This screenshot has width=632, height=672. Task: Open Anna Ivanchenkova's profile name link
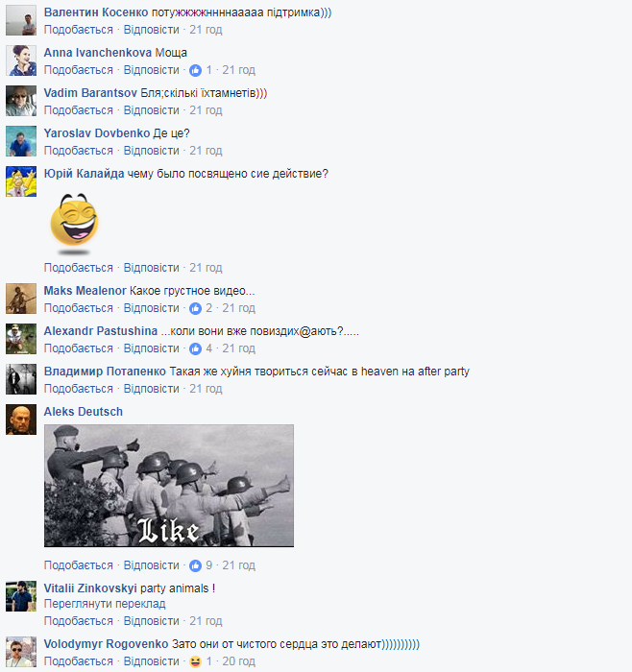pos(98,53)
